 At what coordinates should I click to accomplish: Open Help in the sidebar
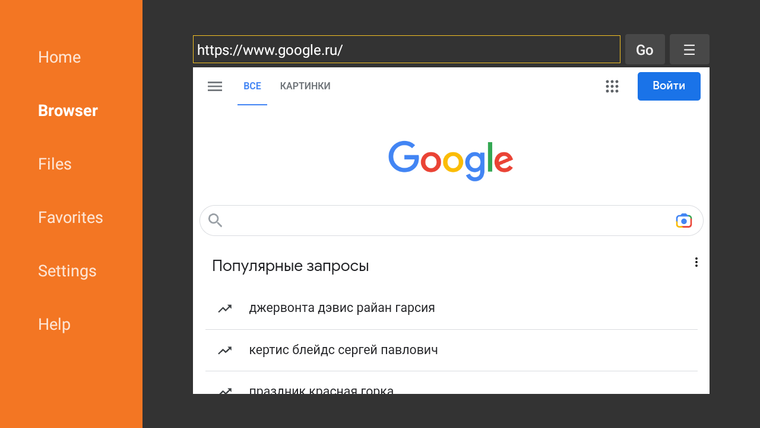[54, 324]
